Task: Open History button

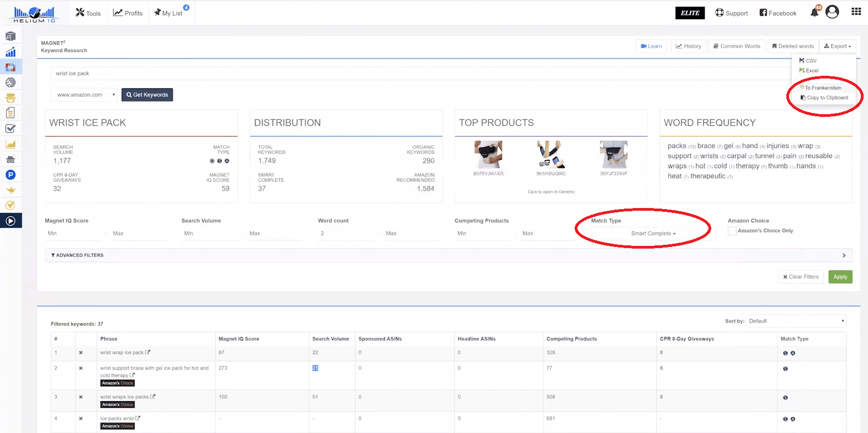Action: pos(688,46)
